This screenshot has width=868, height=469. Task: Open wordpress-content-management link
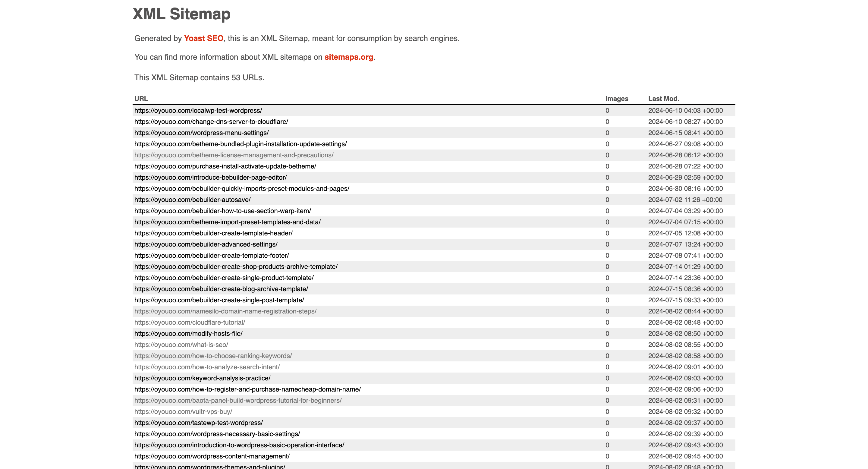click(x=212, y=456)
